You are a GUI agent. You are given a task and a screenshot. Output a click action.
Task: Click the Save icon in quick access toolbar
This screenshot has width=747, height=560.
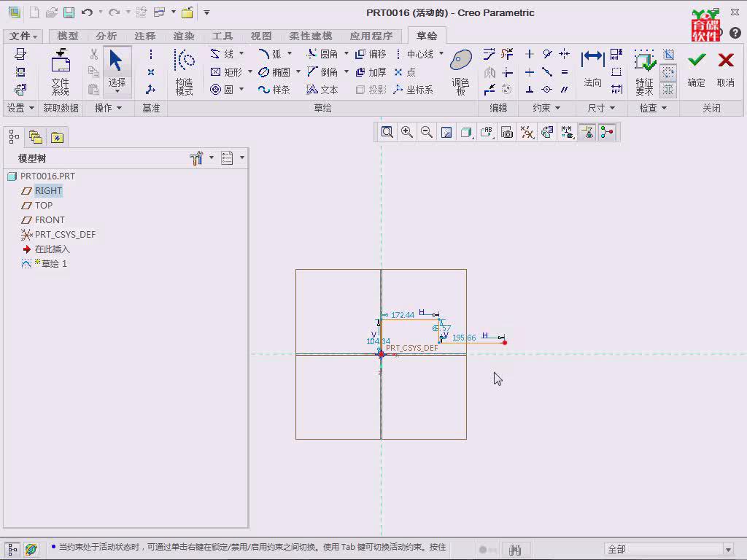click(69, 13)
